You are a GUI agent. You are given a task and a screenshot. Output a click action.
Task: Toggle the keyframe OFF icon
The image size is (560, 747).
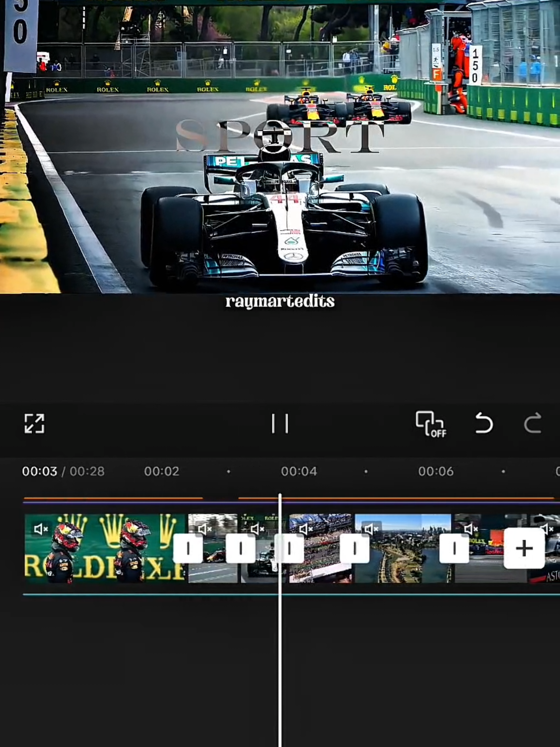point(431,424)
